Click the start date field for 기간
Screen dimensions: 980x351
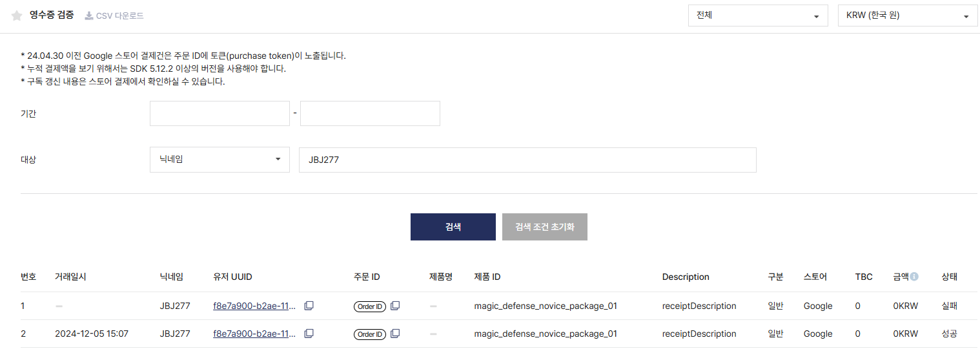219,113
